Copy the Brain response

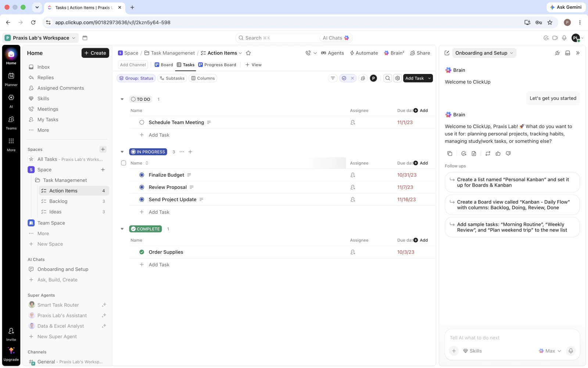coord(449,153)
